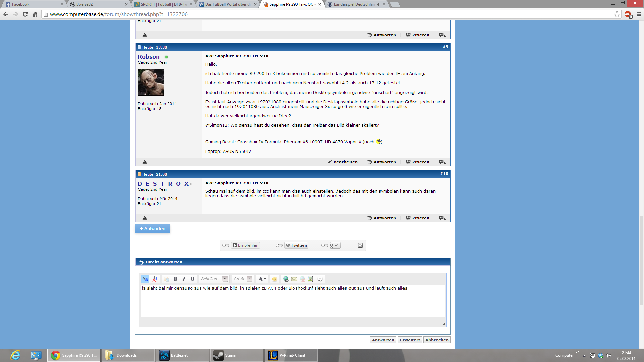Insert an image via editor toolbar
Screen dimensions: 644x362
(x=310, y=279)
